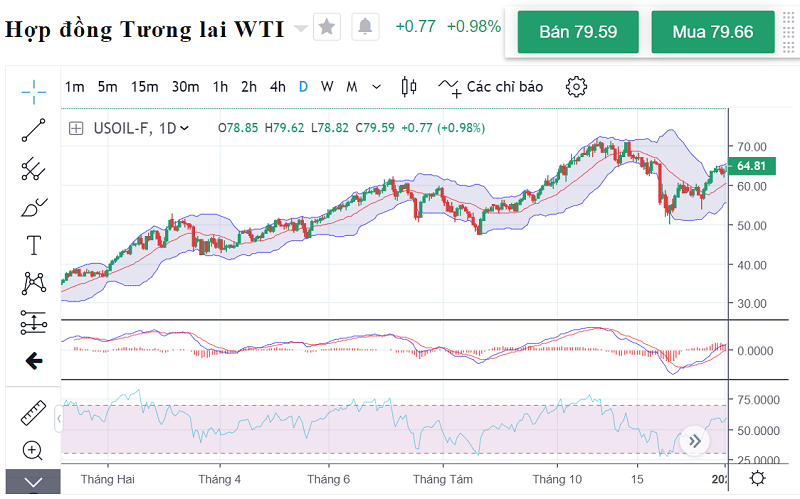Expand the USOIL-F legend plus box
This screenshot has width=800, height=499.
[x=76, y=128]
